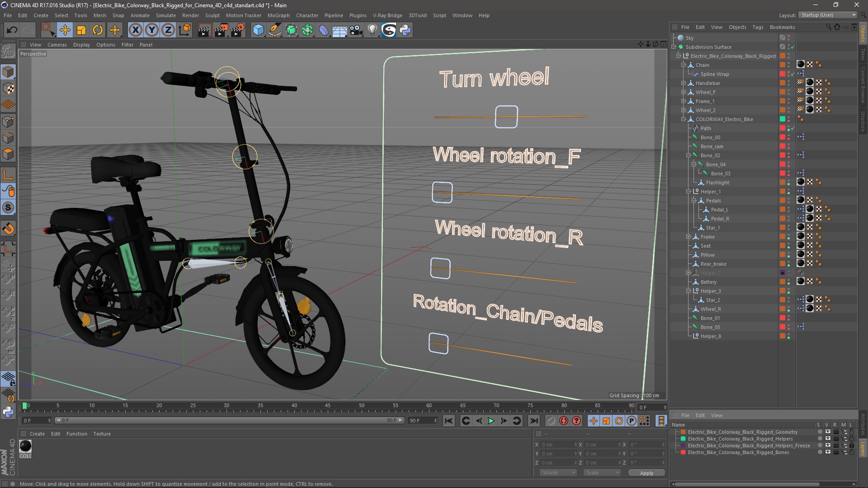This screenshot has width=868, height=488.
Task: Enable Edges mode in left palette
Action: pos(8,138)
